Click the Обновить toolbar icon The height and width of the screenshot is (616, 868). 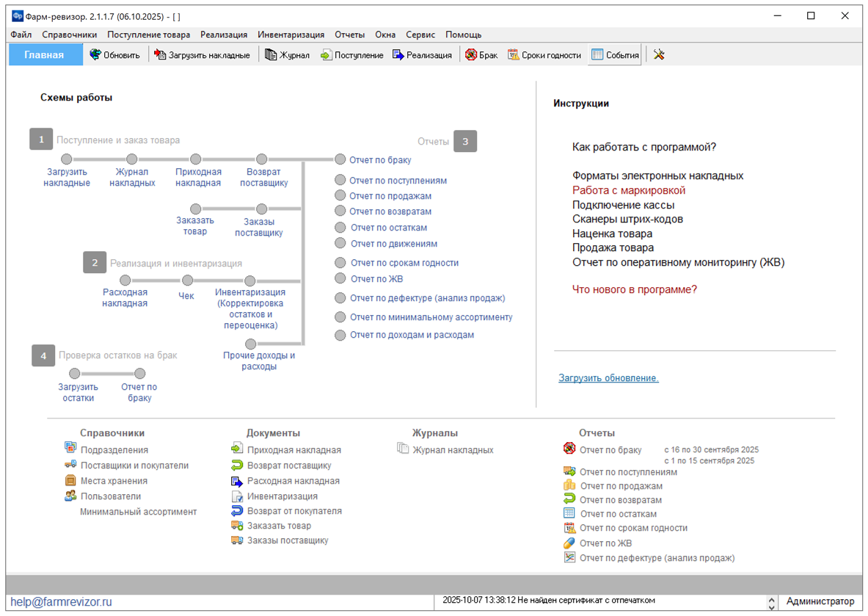pyautogui.click(x=95, y=55)
